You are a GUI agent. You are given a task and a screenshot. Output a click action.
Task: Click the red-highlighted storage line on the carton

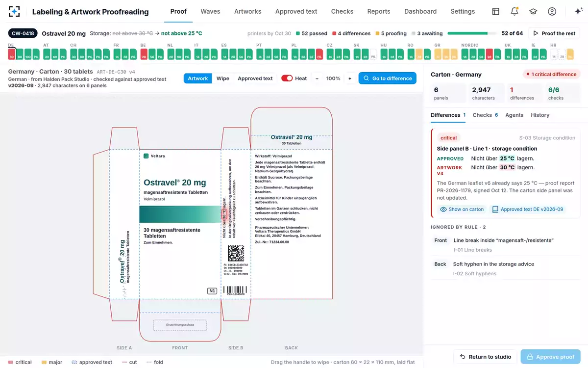(224, 214)
